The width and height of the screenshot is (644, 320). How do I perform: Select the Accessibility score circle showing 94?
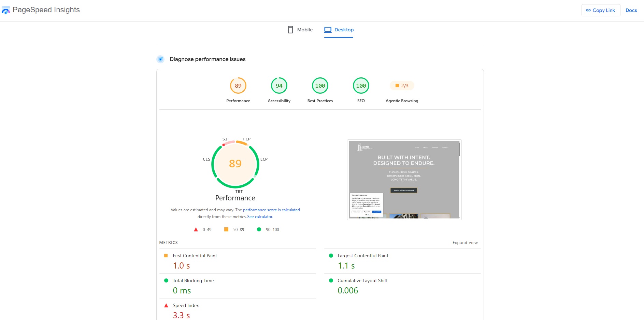coord(279,86)
